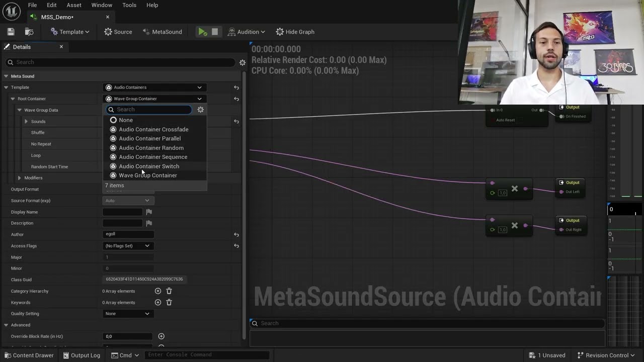
Task: Open the Content Drawer
Action: tap(28, 355)
